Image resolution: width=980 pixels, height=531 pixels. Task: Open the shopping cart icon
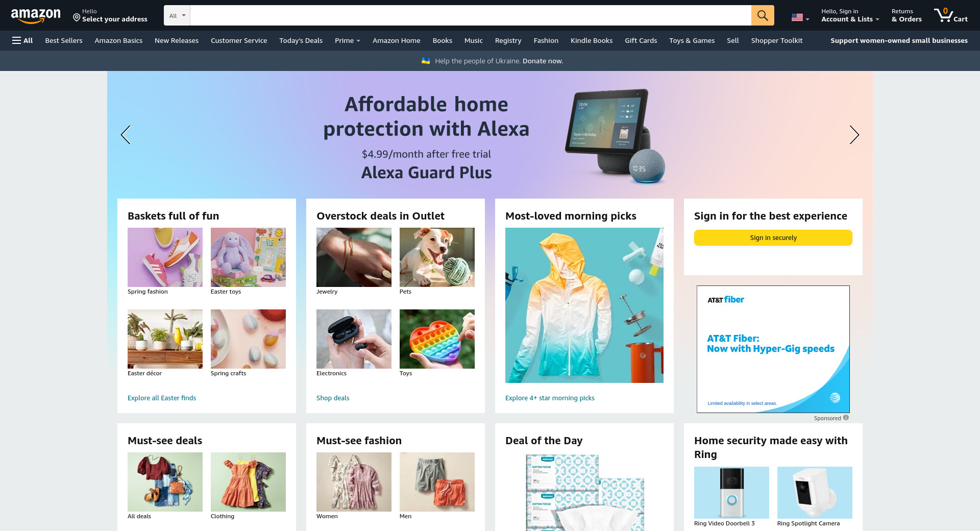[x=951, y=15]
